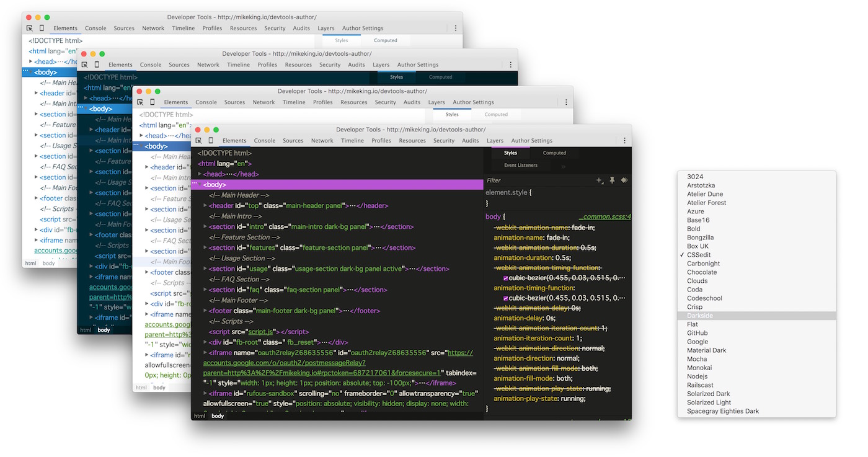The height and width of the screenshot is (457, 868).
Task: Switch to Computed tab in the rearmost light window
Action: (385, 40)
